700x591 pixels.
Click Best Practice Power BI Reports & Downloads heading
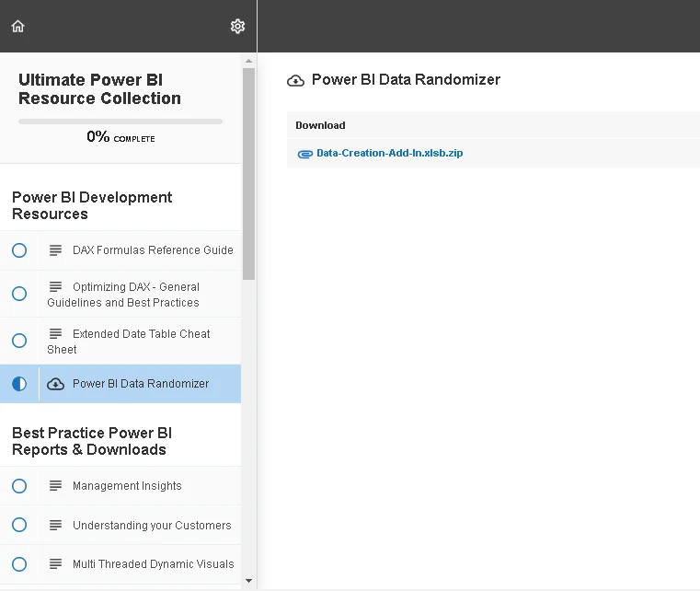point(92,441)
